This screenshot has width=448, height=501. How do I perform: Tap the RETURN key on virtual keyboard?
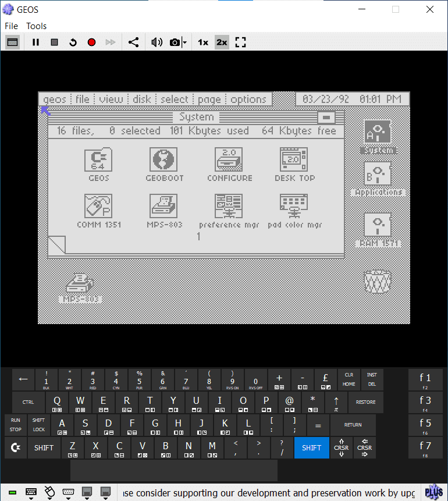click(353, 425)
